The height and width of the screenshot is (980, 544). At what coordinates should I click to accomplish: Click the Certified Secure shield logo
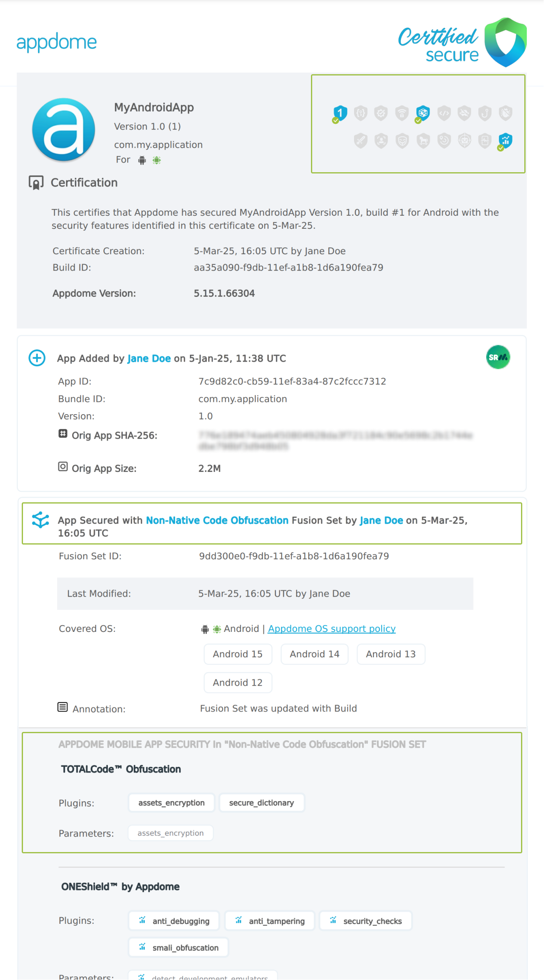point(505,42)
